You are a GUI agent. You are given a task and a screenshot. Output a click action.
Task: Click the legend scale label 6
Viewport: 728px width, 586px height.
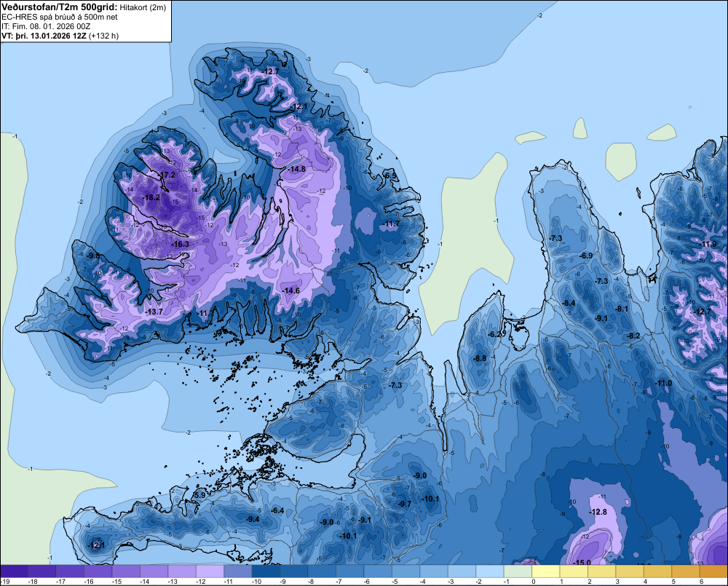click(x=702, y=582)
